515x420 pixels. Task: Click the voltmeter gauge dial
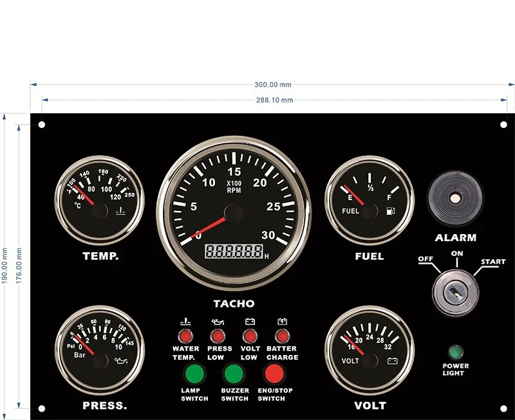[370, 350]
